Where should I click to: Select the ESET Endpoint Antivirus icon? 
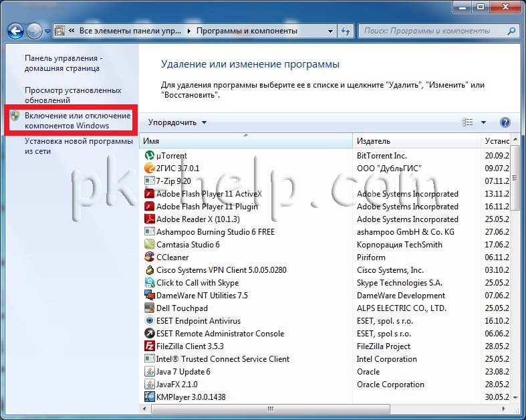[x=149, y=320]
